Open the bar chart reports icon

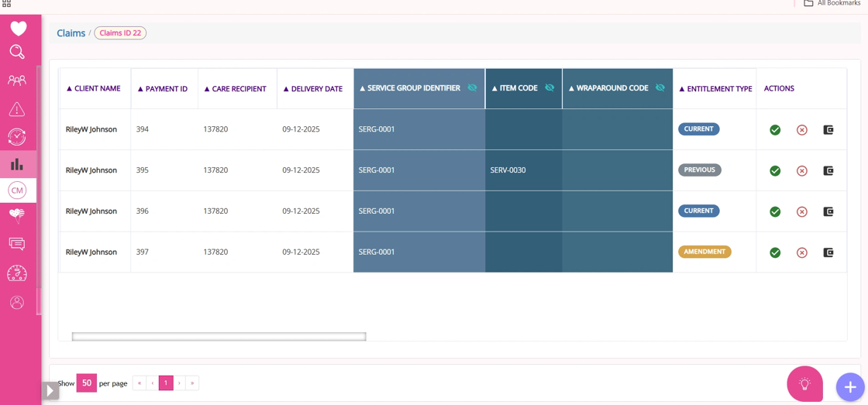(17, 163)
